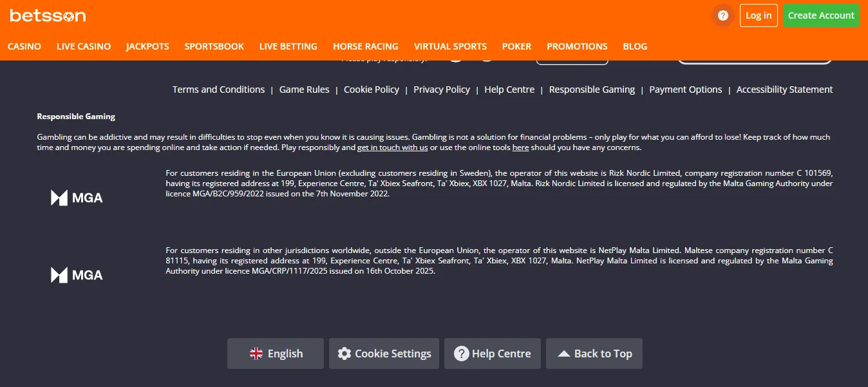
Task: Open the Cookie Policy link
Action: tap(372, 90)
